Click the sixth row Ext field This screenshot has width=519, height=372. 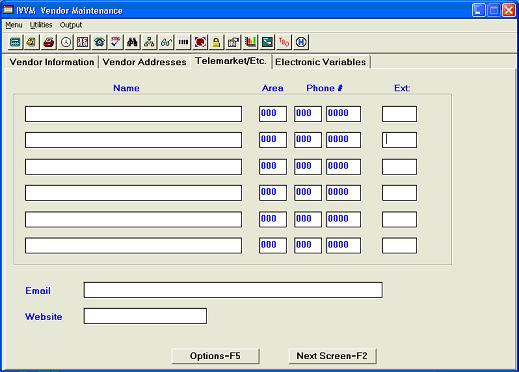(399, 246)
